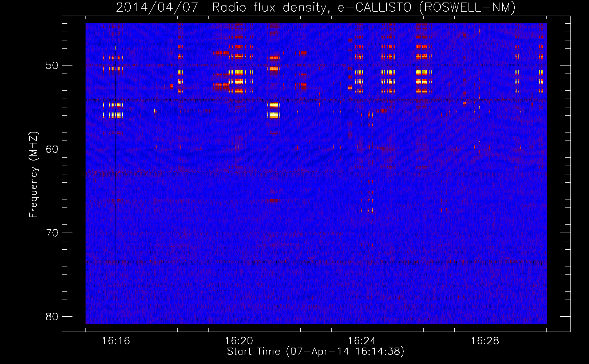The image size is (589, 364).
Task: Click the 50 MHz frequency tick label
Action: (52, 66)
